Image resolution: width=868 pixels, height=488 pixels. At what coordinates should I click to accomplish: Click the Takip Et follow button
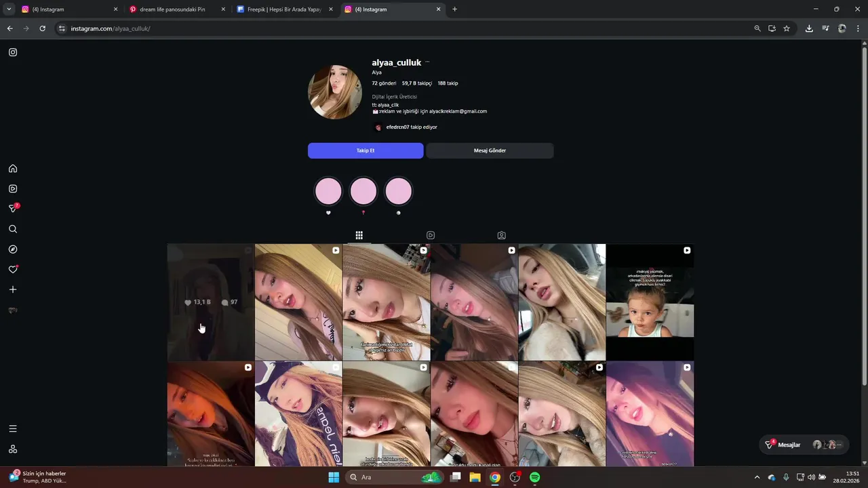coord(366,150)
